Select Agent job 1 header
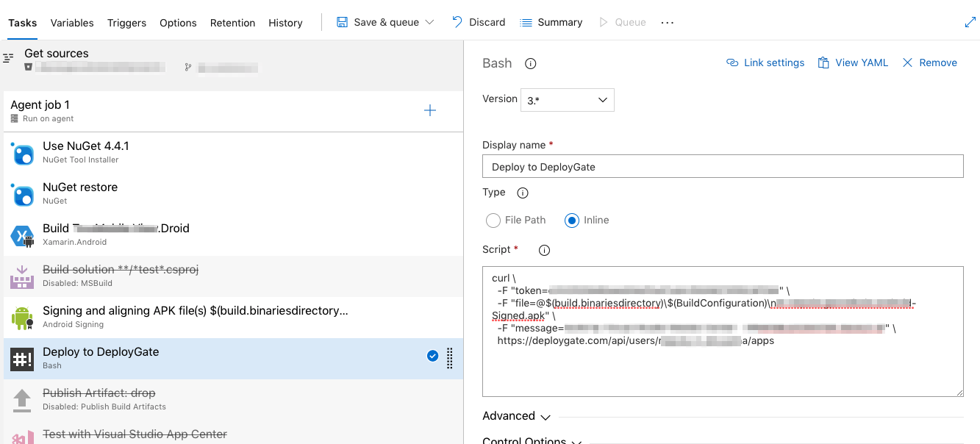980x444 pixels. point(233,111)
